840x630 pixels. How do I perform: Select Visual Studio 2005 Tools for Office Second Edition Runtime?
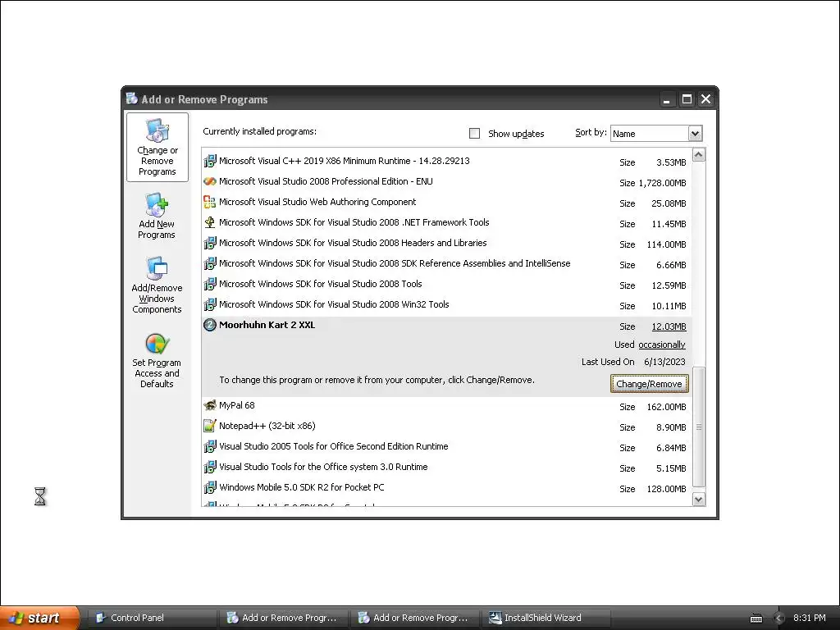coord(447,447)
